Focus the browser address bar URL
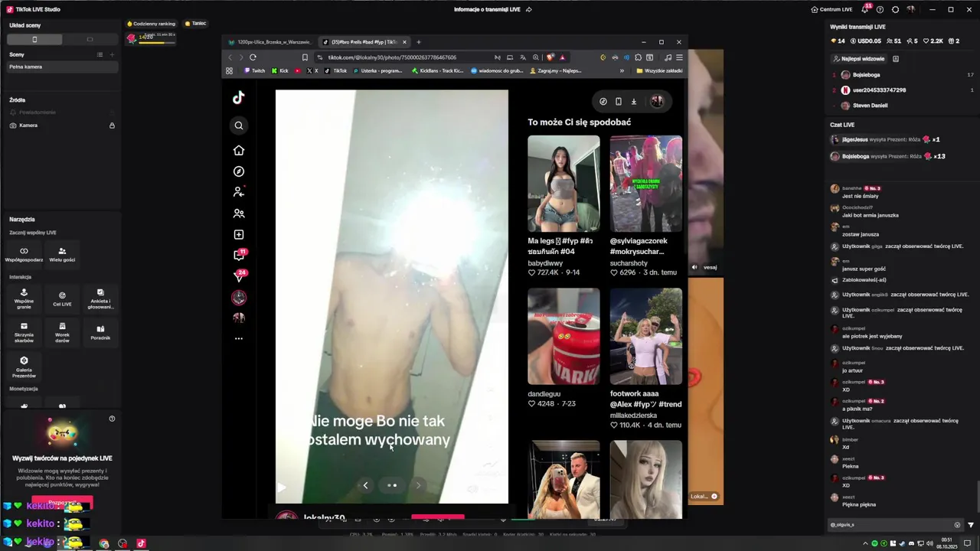 point(392,57)
